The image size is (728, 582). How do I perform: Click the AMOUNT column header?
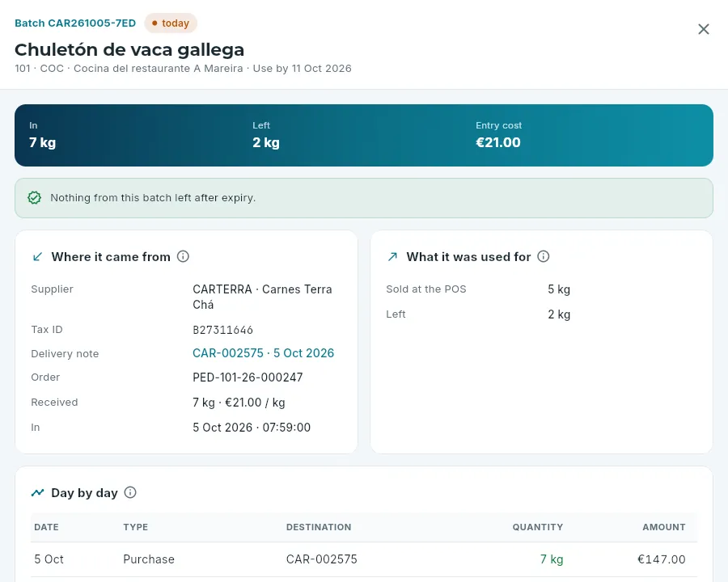point(664,527)
